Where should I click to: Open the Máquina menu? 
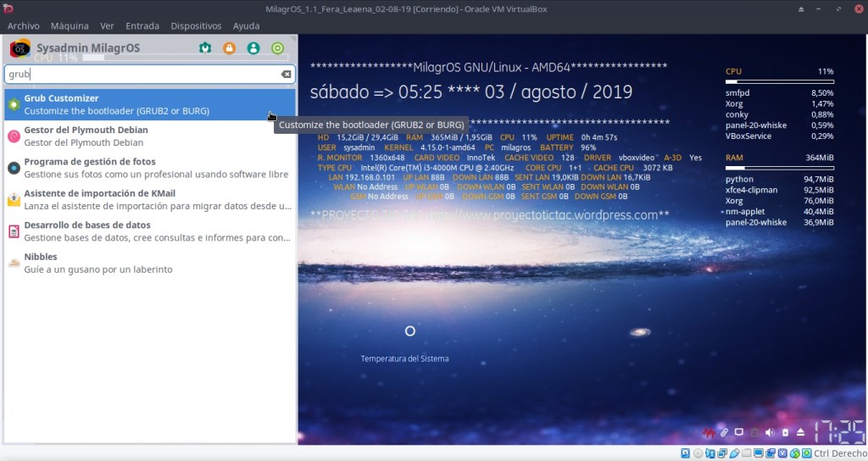coord(70,26)
